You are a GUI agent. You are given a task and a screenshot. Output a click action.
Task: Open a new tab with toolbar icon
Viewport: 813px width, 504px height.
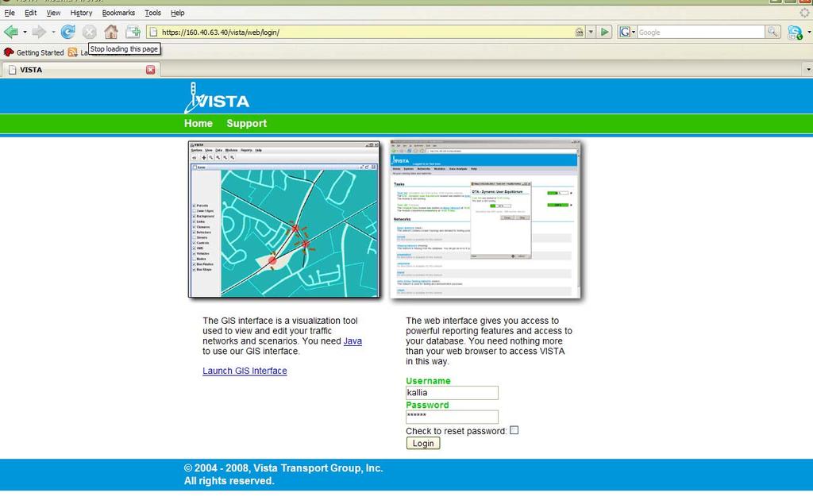point(133,33)
